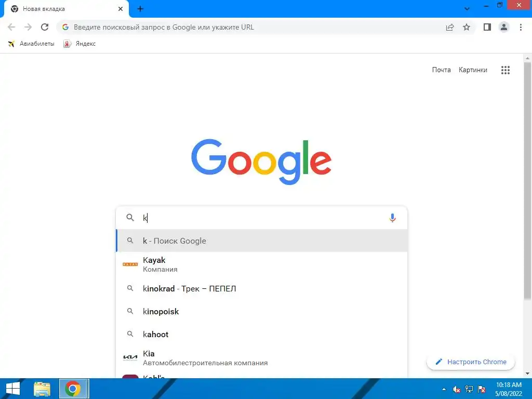
Task: Click the Chrome taskbar icon
Action: coord(73,389)
